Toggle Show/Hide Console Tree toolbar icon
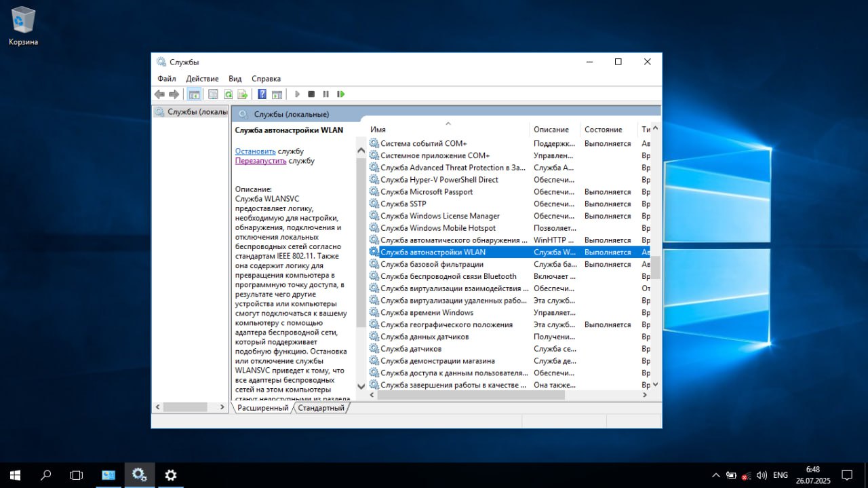This screenshot has width=868, height=488. 194,94
